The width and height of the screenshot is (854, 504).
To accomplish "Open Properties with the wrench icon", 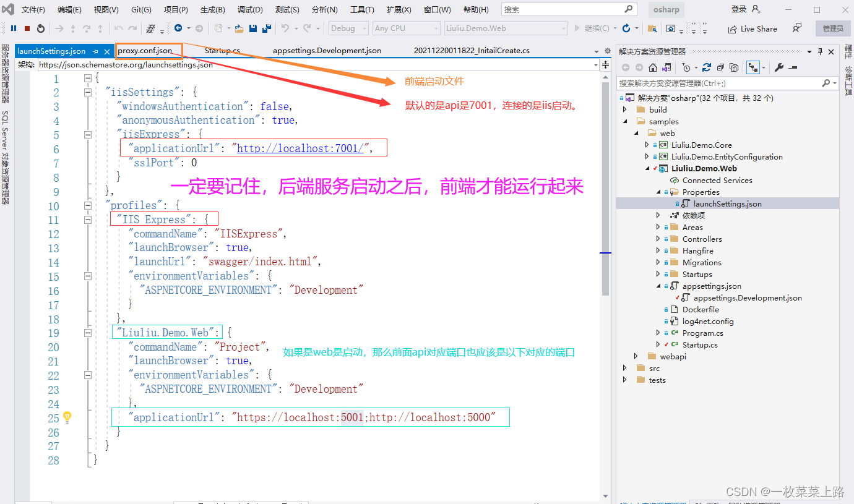I will click(779, 67).
